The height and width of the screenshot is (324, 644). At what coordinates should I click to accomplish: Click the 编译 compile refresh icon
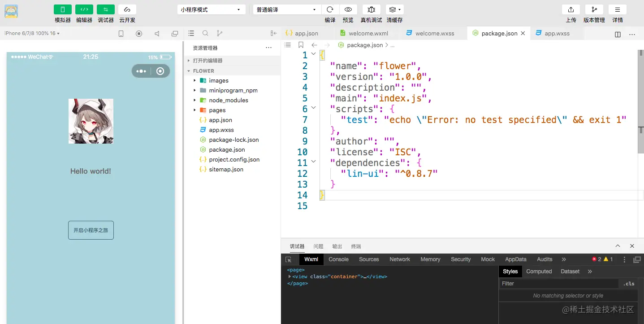(330, 9)
